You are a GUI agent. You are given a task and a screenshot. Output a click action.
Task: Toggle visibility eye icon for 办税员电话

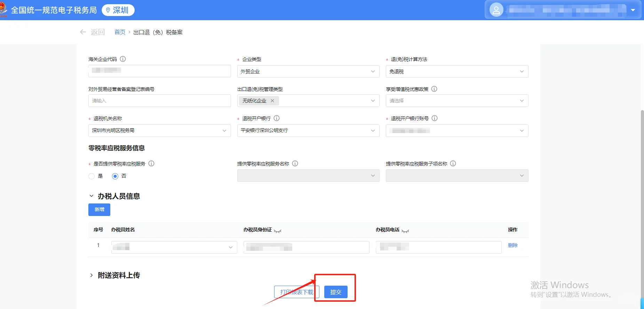[405, 231]
